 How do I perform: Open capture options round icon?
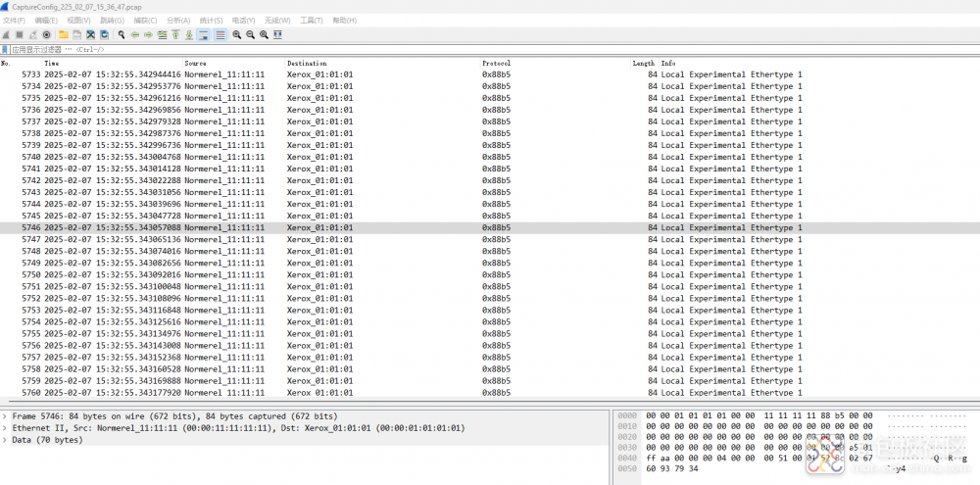click(x=46, y=35)
